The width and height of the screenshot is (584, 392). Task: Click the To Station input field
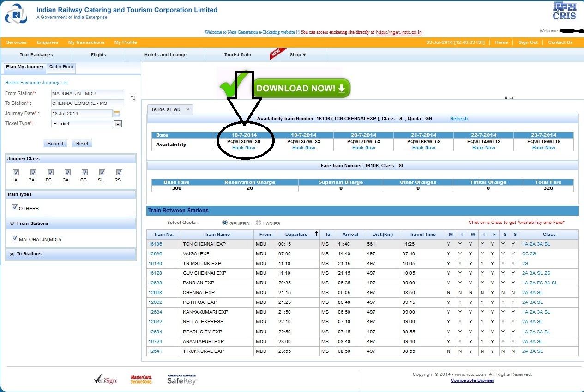tap(88, 103)
